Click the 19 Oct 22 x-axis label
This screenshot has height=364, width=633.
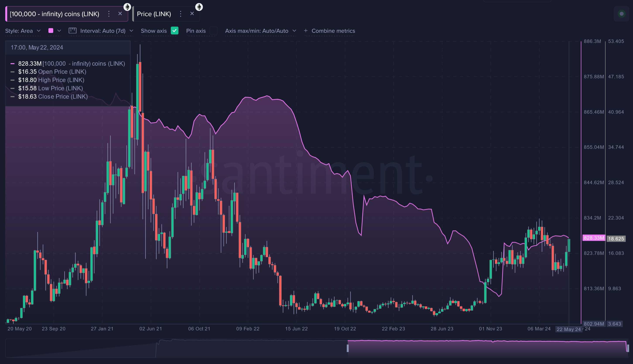[x=345, y=329]
